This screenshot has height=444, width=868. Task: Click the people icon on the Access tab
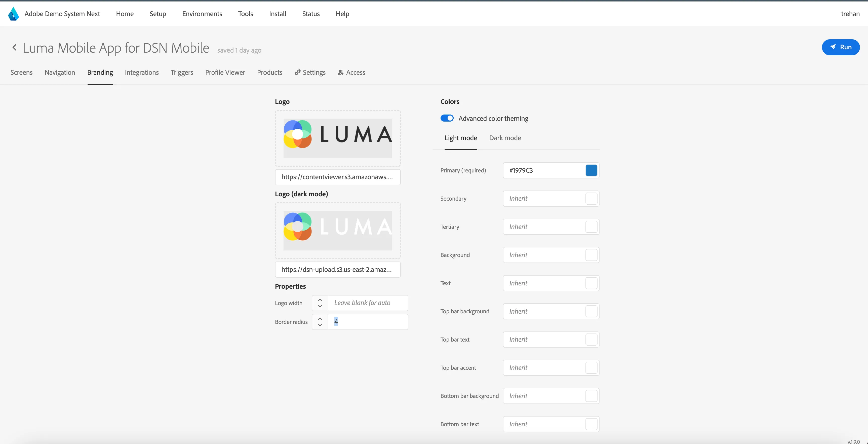click(x=340, y=72)
